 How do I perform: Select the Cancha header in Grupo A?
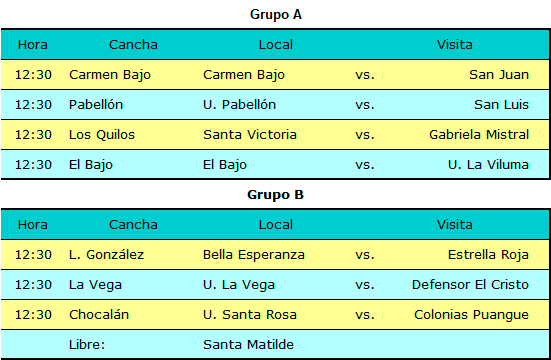pos(133,45)
